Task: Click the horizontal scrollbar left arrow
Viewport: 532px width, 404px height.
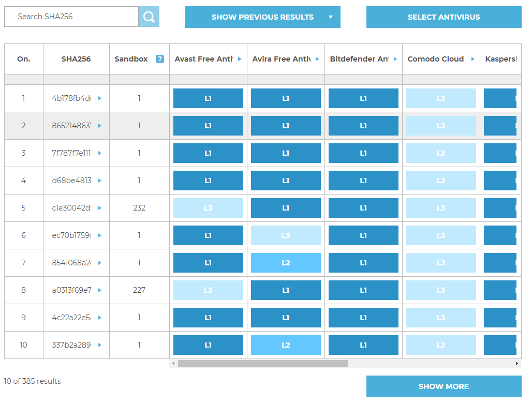Action: click(173, 363)
